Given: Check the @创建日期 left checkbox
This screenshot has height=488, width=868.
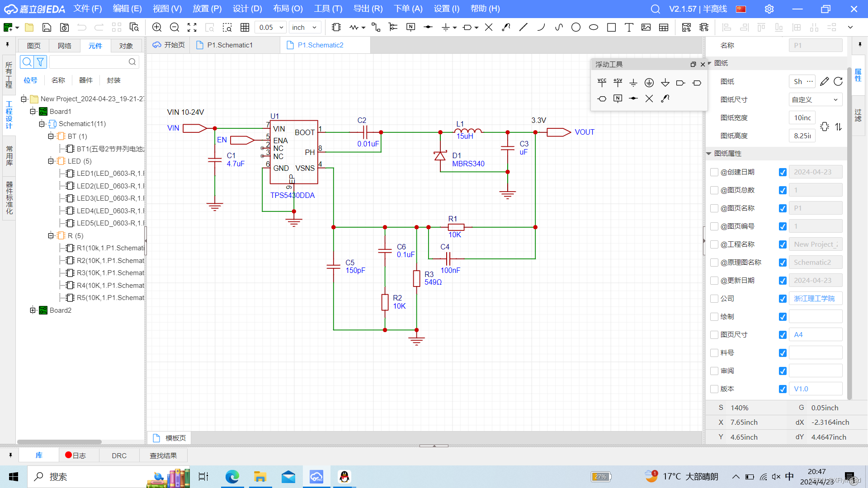Looking at the screenshot, I should [x=714, y=172].
